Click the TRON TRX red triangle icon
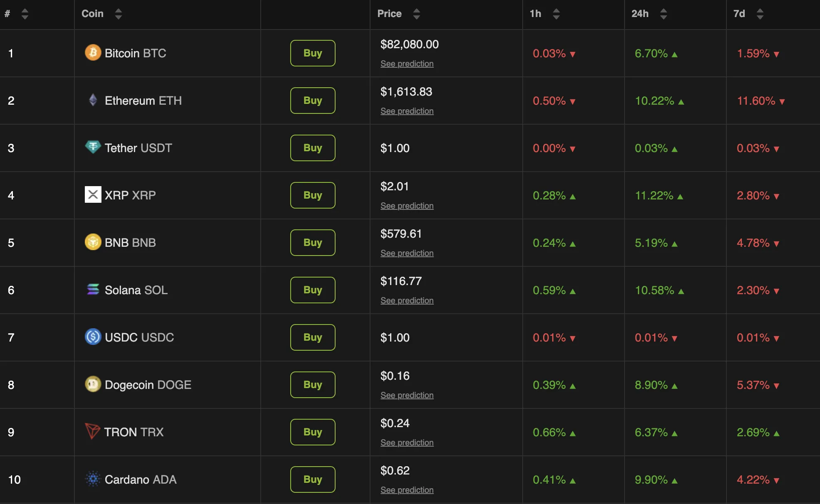The image size is (820, 504). [x=93, y=432]
